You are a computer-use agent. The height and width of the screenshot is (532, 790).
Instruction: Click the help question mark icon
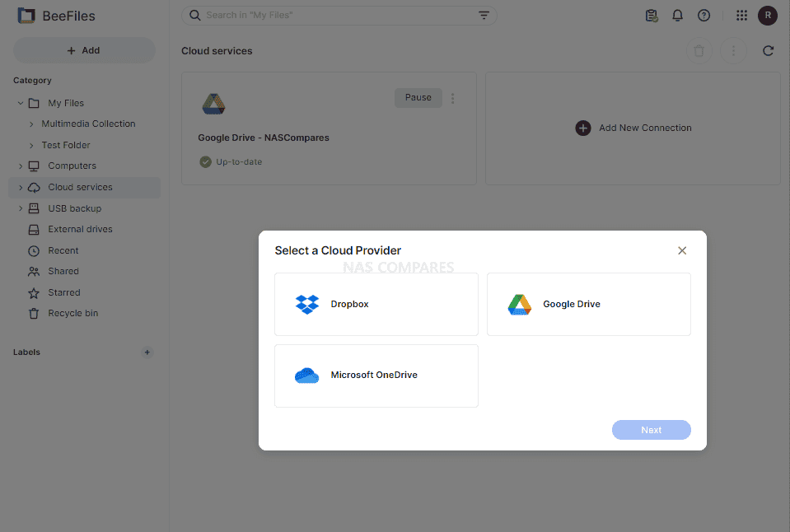[704, 15]
